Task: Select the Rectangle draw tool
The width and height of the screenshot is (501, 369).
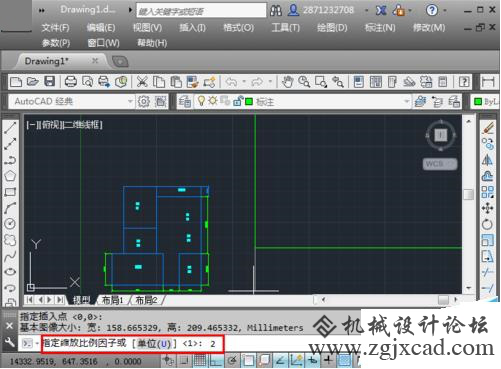Action: tap(10, 192)
